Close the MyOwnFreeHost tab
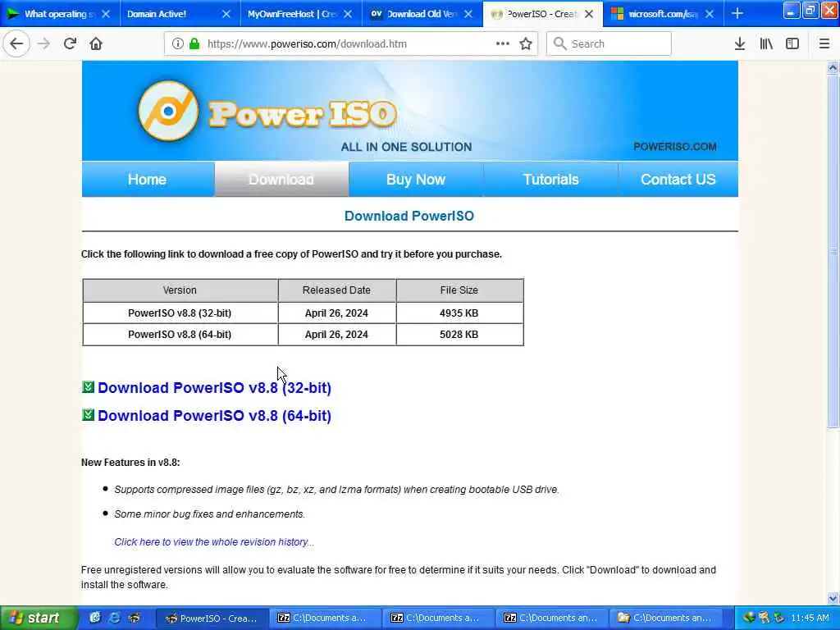Image resolution: width=840 pixels, height=630 pixels. (x=348, y=14)
